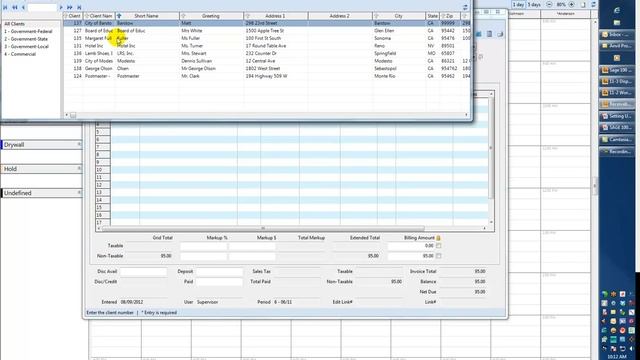Jump to last record navigation arrow
640x360 pixels.
pyautogui.click(x=79, y=7)
